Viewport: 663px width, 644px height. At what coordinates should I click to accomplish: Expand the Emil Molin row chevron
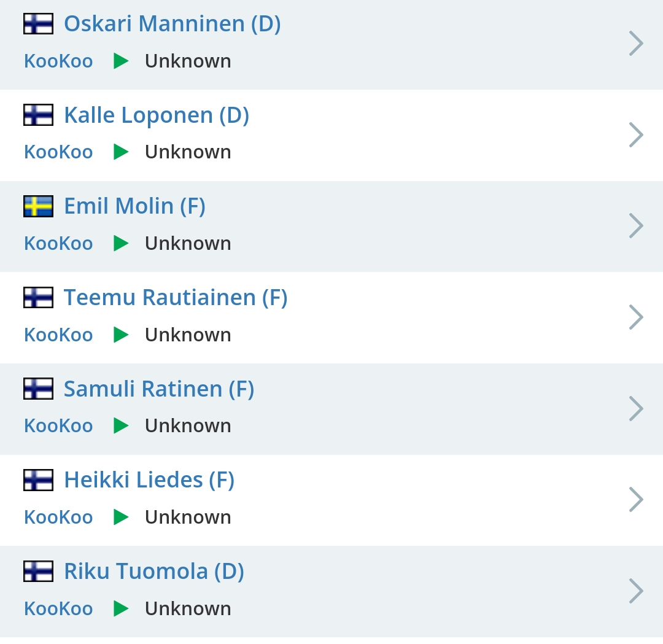pos(636,226)
